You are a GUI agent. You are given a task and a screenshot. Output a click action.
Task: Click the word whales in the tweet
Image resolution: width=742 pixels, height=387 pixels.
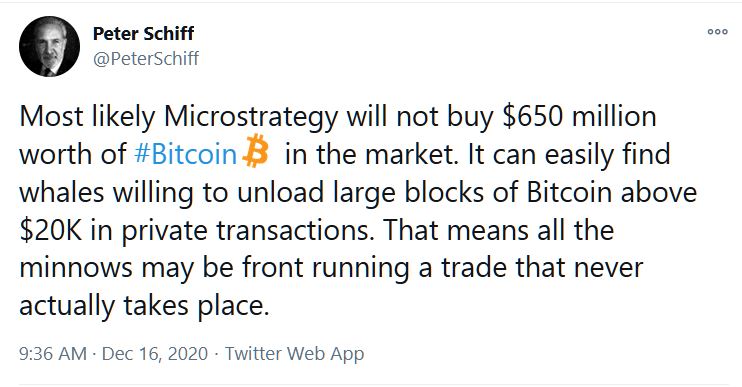coord(62,193)
